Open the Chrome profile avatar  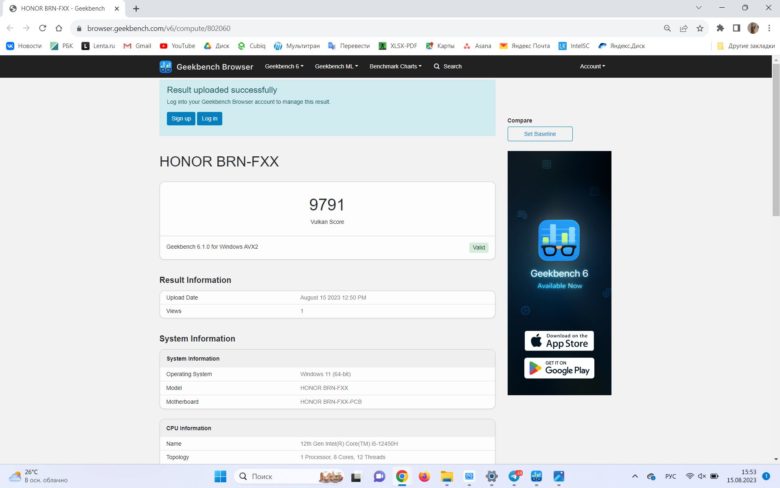pyautogui.click(x=753, y=28)
